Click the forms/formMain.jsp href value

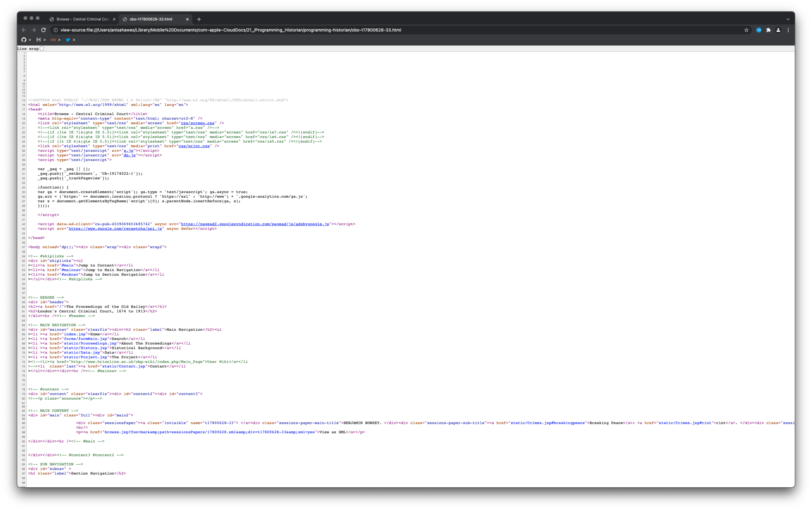(x=86, y=339)
